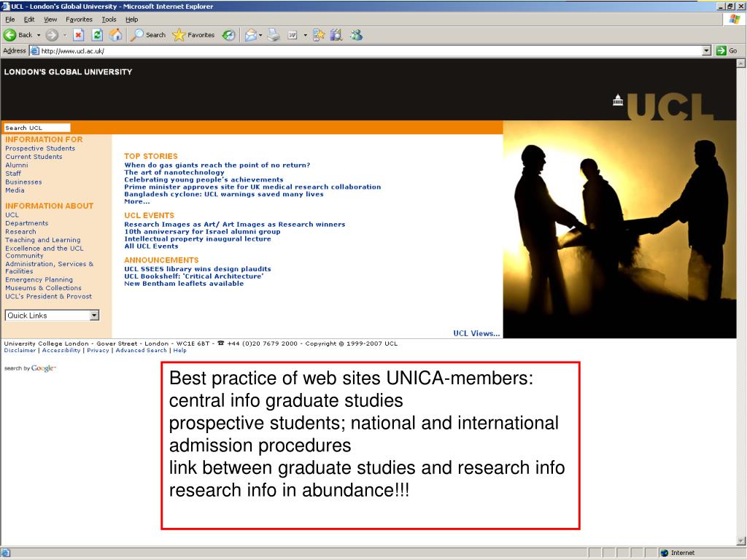The image size is (747, 560).
Task: Click the Mail envelope toolbar icon
Action: [x=251, y=35]
